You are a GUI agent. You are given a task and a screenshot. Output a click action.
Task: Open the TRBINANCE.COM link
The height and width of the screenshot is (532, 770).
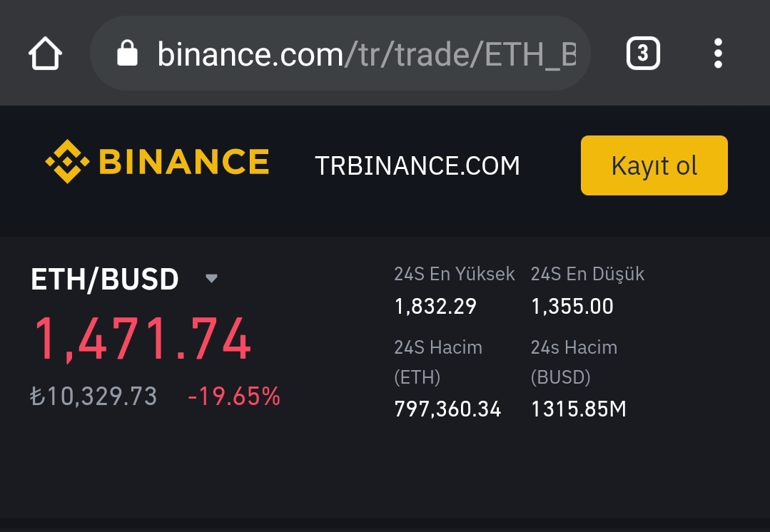(x=417, y=166)
